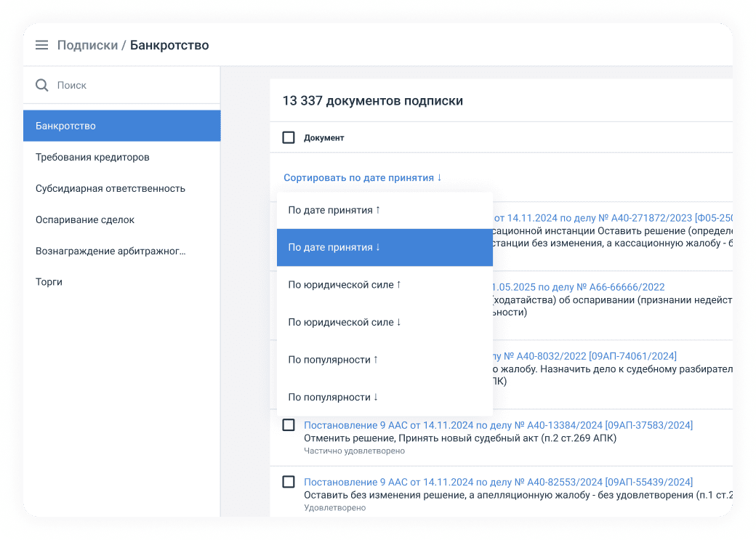Sort by По популярности descending

pos(333,397)
